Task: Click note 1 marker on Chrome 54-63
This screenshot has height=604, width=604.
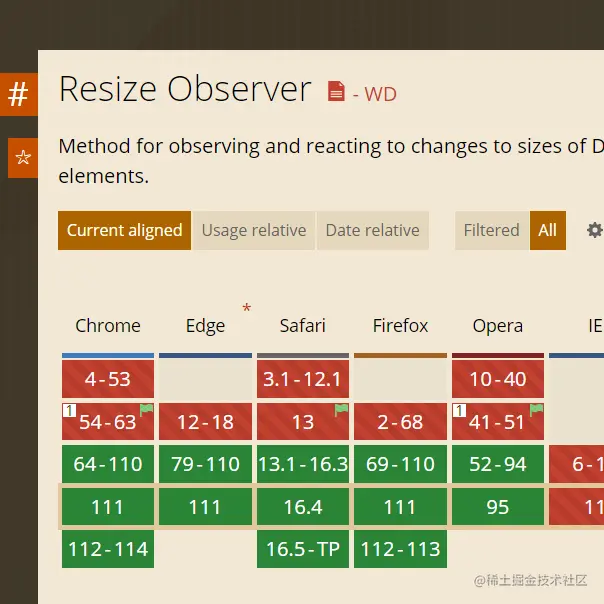Action: point(69,410)
